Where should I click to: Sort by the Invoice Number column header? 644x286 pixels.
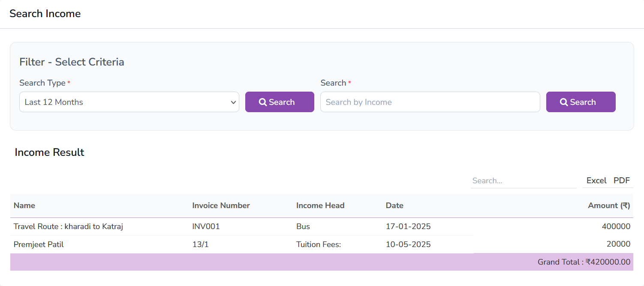221,206
